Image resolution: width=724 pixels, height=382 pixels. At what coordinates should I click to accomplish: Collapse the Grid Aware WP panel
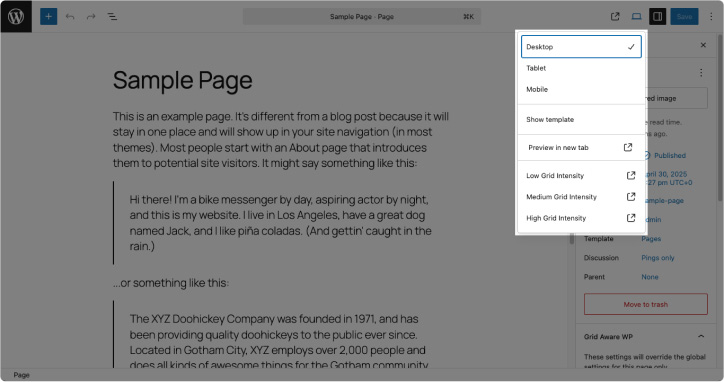701,336
